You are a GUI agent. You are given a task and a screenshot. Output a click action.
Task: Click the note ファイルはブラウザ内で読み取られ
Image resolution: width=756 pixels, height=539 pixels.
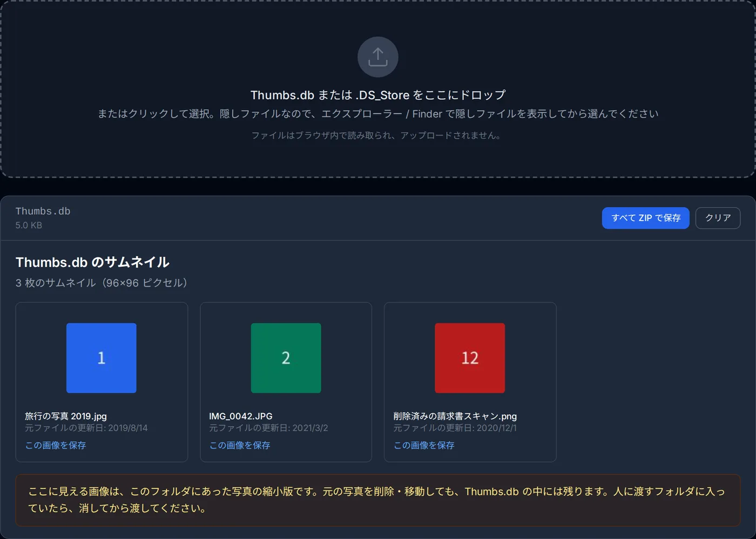(x=378, y=135)
